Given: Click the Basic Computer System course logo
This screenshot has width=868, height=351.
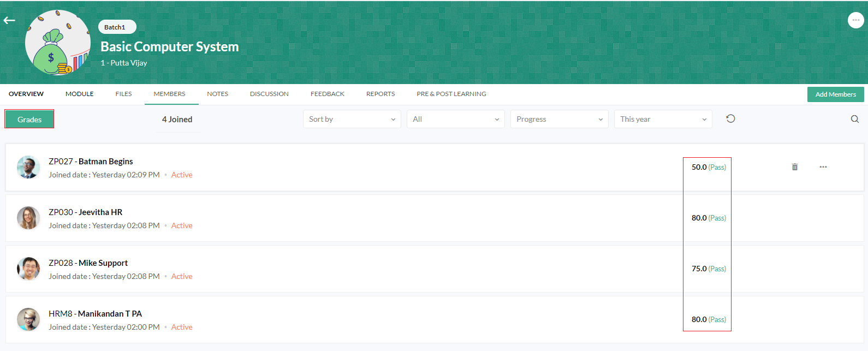Looking at the screenshot, I should 57,43.
